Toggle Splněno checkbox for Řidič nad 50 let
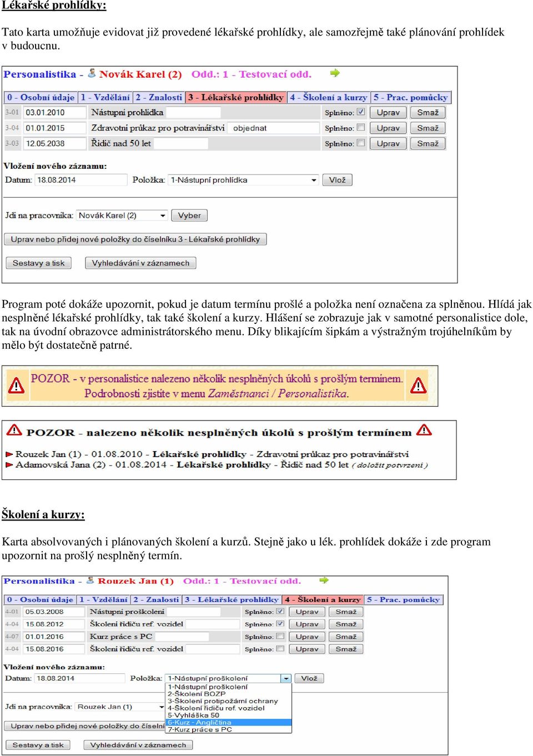 point(361,143)
